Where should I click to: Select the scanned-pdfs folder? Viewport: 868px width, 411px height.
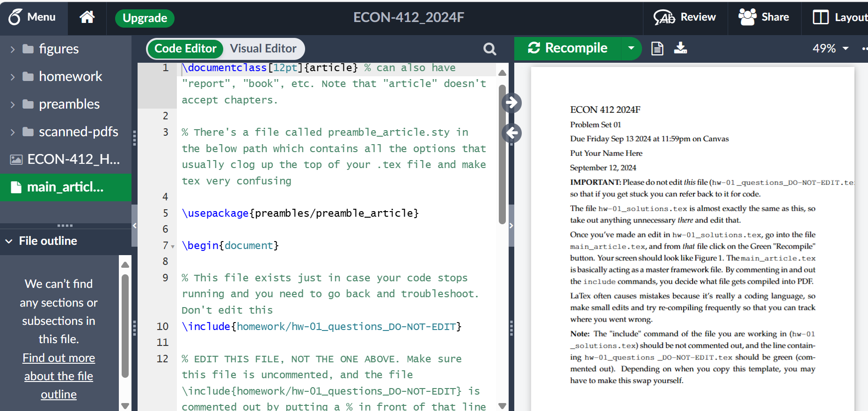(78, 132)
